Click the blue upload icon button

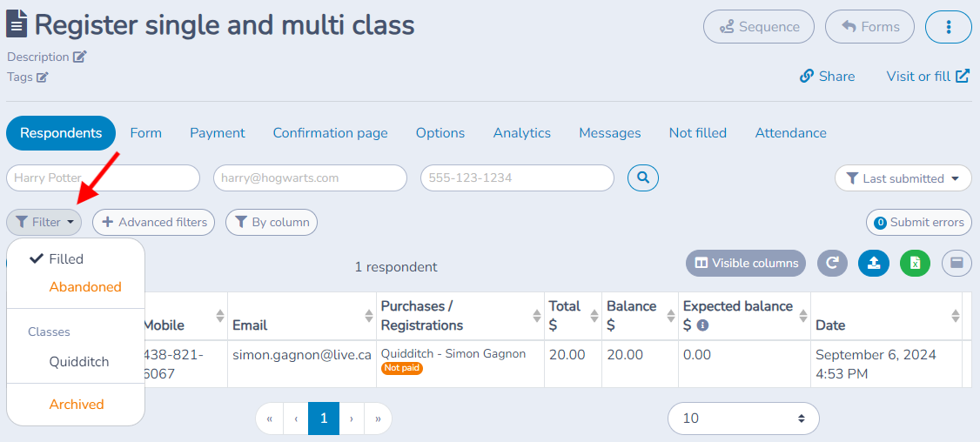click(x=874, y=264)
